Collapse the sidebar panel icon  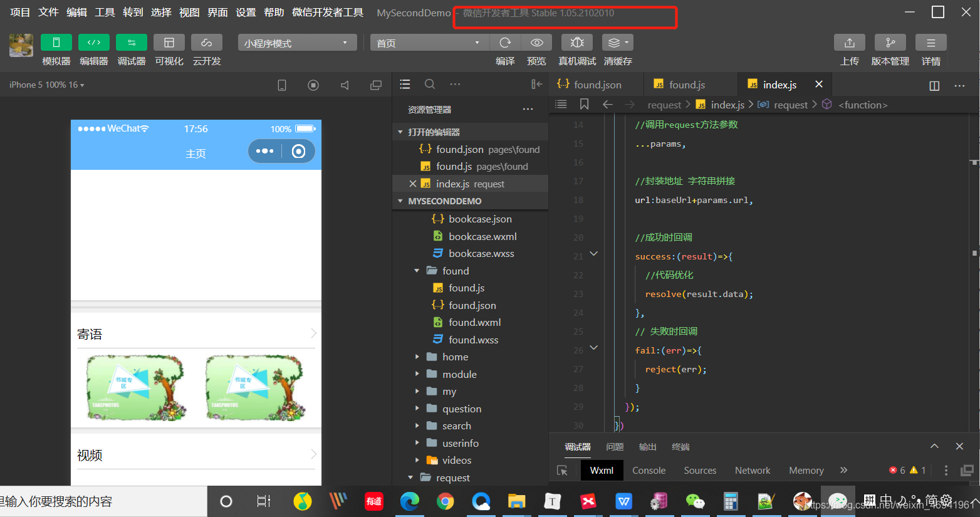(x=537, y=84)
